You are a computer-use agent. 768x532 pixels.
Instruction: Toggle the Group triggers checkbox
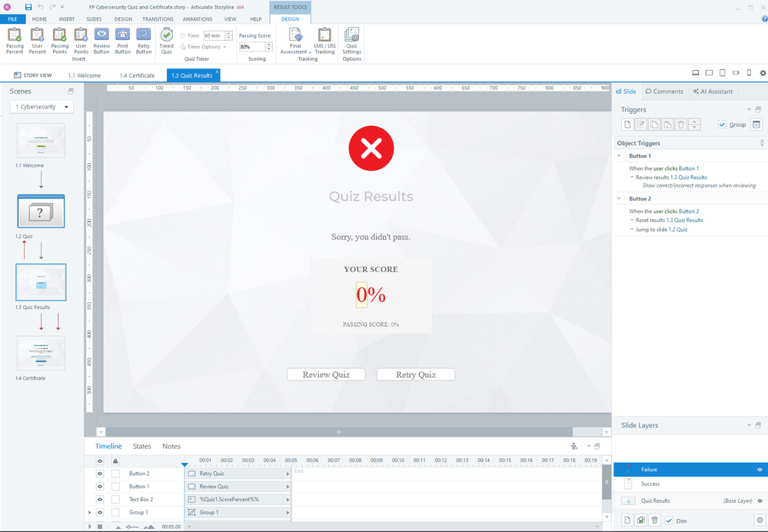(721, 125)
